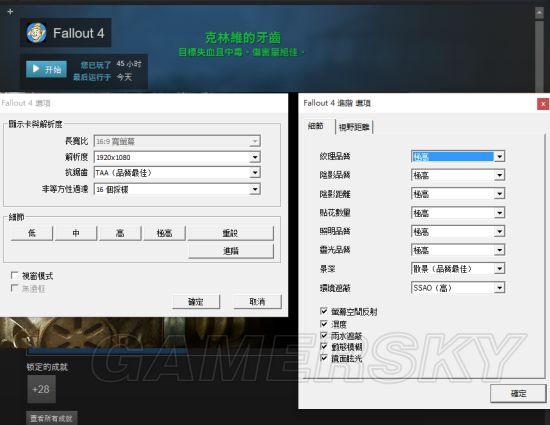Open the aspect ratio 16:9 dropdown
The height and width of the screenshot is (425, 550).
tap(177, 141)
